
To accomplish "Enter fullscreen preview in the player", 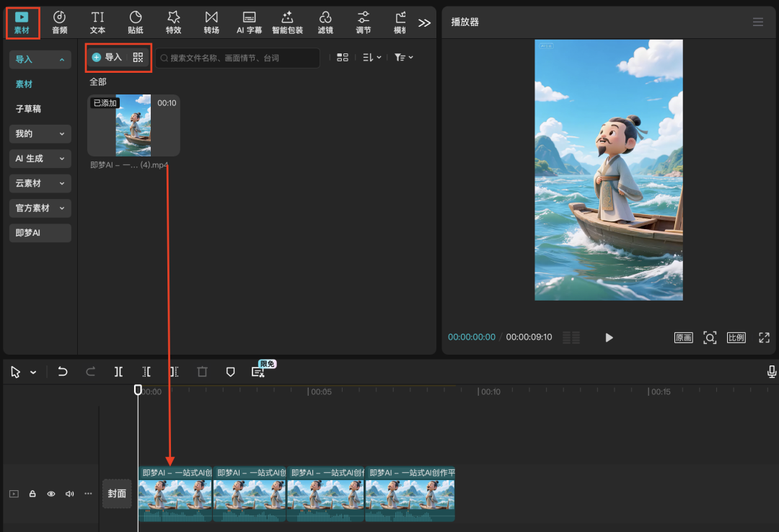I will pyautogui.click(x=764, y=337).
